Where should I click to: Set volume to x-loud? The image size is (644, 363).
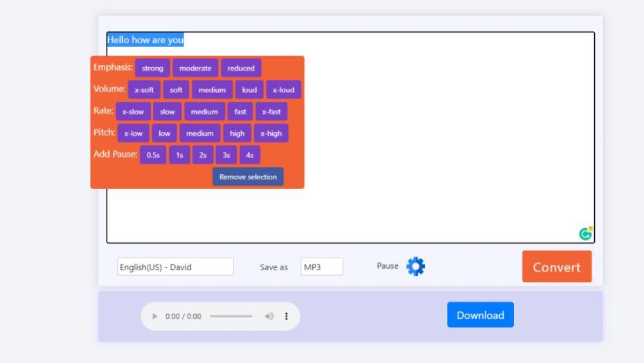(283, 89)
